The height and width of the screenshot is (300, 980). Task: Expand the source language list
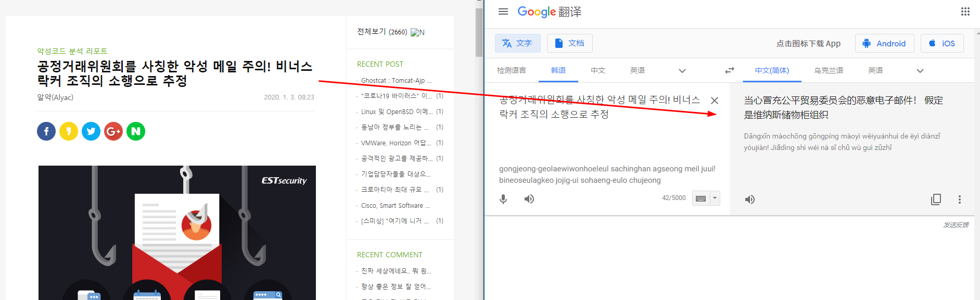(x=682, y=71)
